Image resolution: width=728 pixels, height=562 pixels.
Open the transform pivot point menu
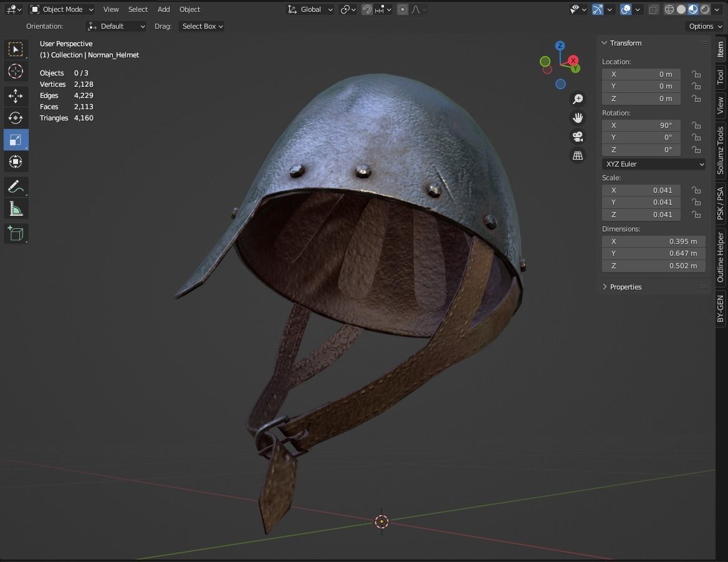pyautogui.click(x=348, y=9)
